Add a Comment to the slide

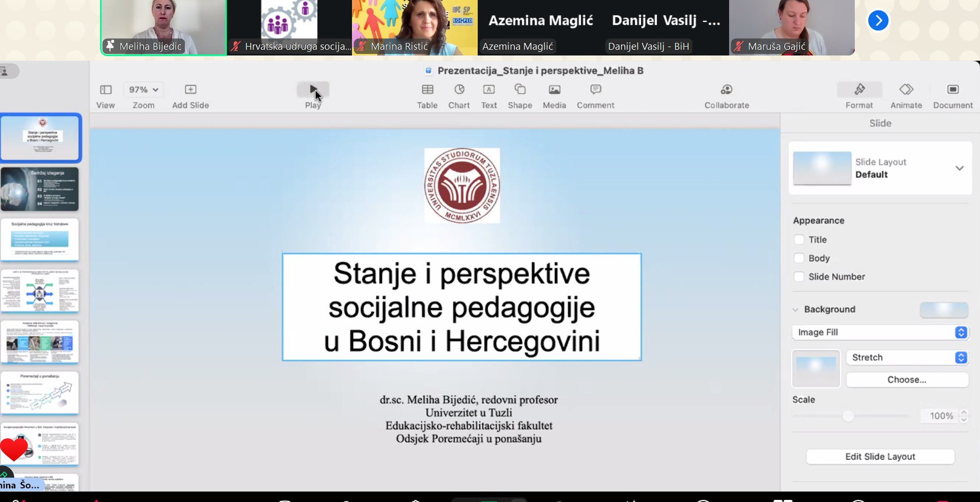coord(596,90)
